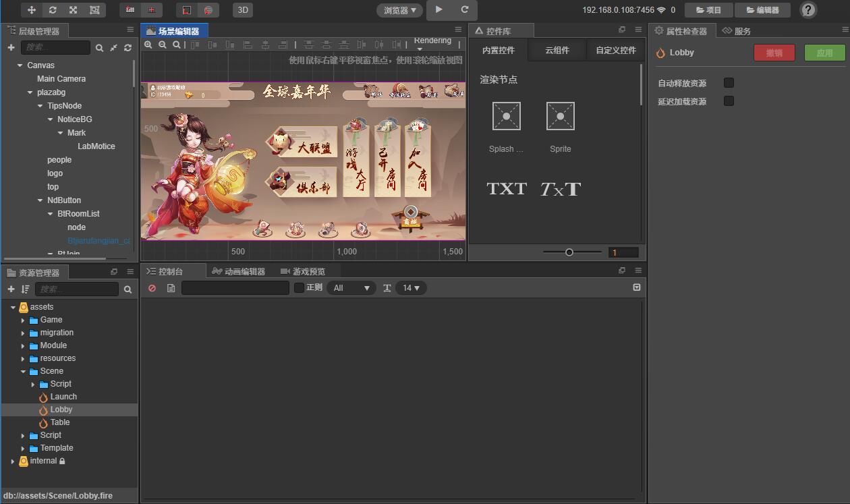The height and width of the screenshot is (504, 850).
Task: Select the Rotate tool in the toolbar
Action: (53, 10)
